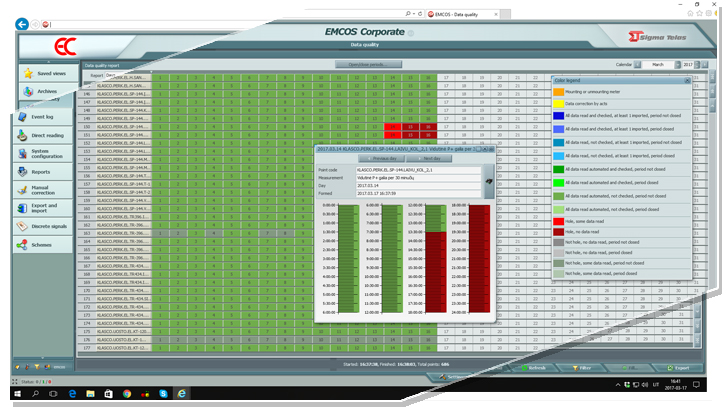
Task: Open Skype from the taskbar
Action: 163,394
